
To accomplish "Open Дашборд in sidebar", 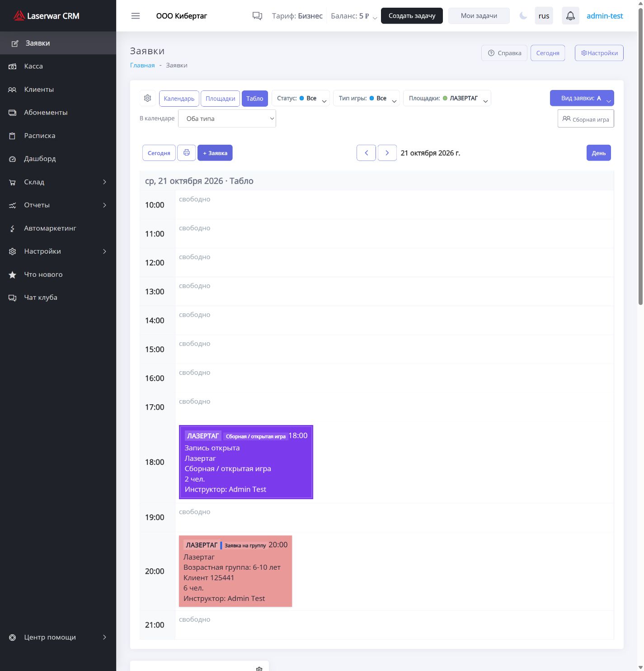I will click(x=58, y=159).
